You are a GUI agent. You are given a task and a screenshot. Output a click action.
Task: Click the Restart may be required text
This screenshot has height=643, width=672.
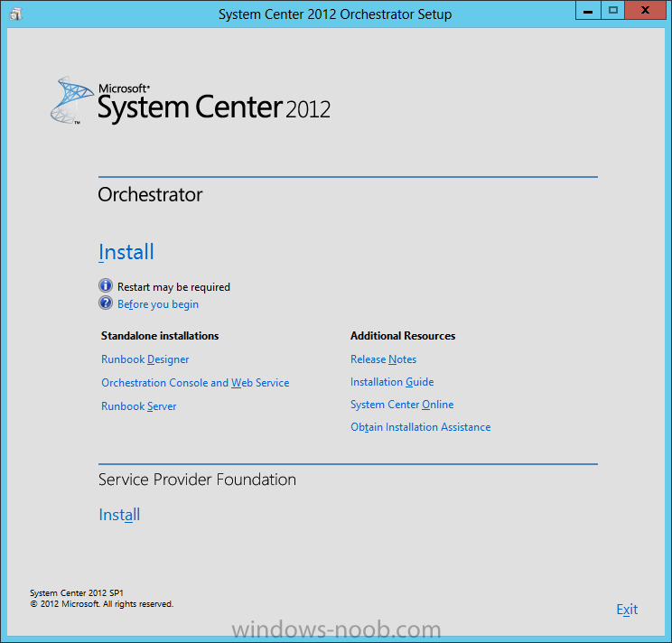[x=173, y=287]
